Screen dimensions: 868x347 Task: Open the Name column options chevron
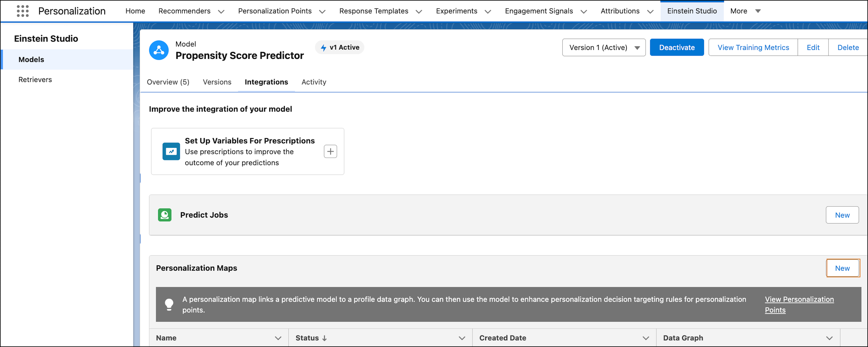pyautogui.click(x=278, y=338)
